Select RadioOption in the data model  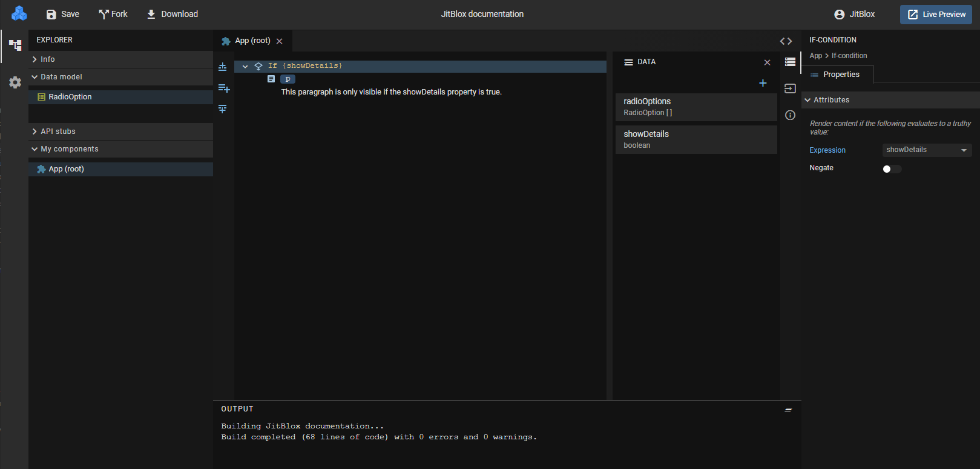(x=70, y=97)
